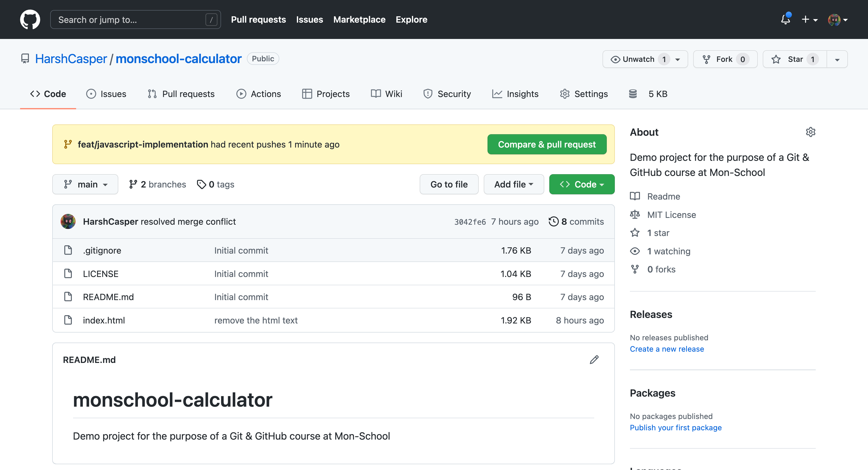Click the GitHub octocat logo icon
Image resolution: width=868 pixels, height=470 pixels.
coord(29,20)
